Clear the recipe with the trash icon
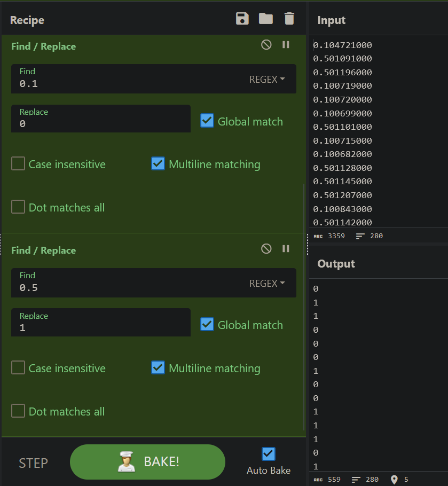The width and height of the screenshot is (448, 486). 289,19
